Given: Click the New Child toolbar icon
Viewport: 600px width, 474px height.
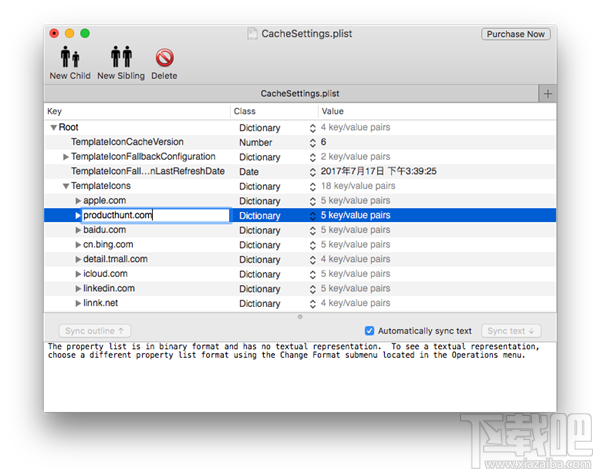Looking at the screenshot, I should pyautogui.click(x=69, y=57).
